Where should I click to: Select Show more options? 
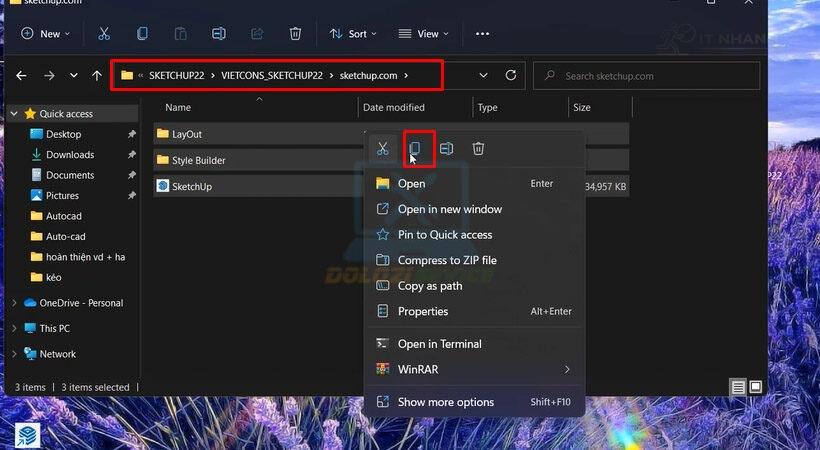point(445,402)
